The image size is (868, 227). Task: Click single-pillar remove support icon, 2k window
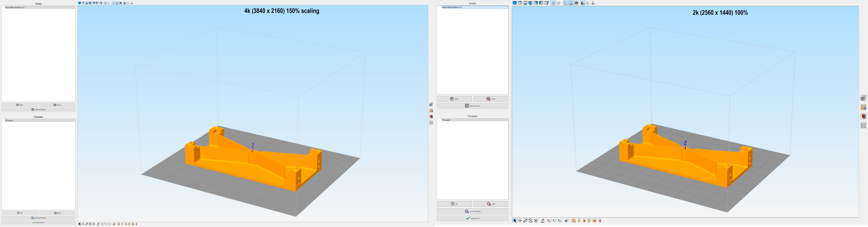point(584,221)
